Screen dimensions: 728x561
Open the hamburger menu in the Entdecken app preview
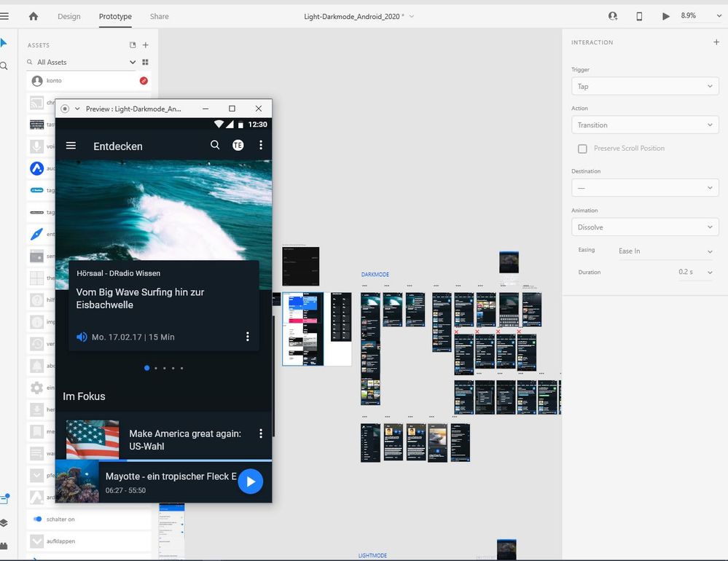(x=71, y=146)
